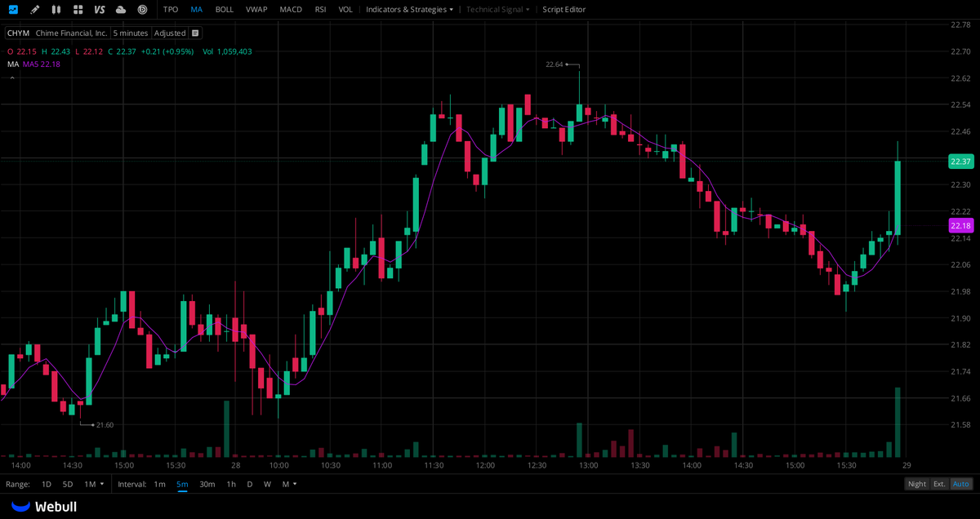The height and width of the screenshot is (519, 980).
Task: Expand the 1M range dropdown
Action: click(x=94, y=484)
